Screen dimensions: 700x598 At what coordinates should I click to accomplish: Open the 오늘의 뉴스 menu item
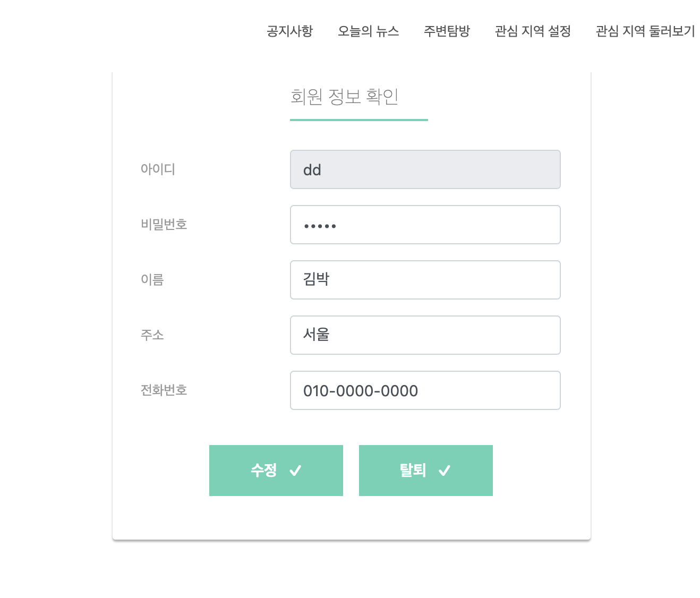(369, 31)
